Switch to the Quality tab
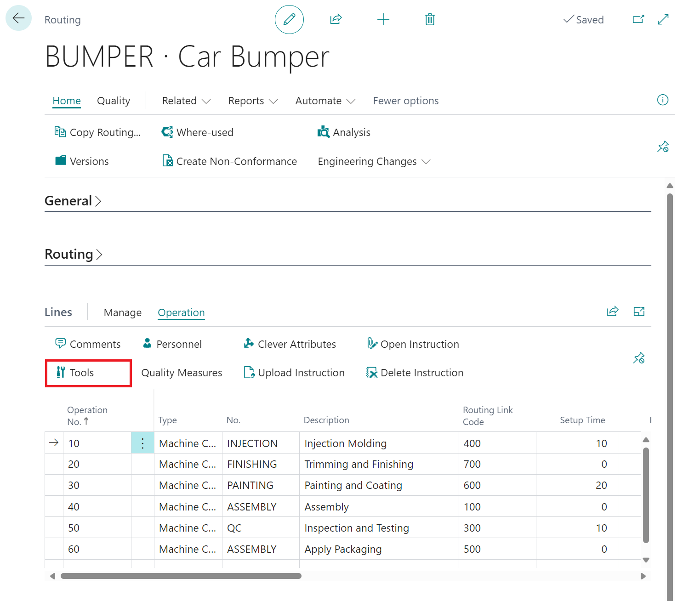Screen dimensions: 700x601 [113, 101]
